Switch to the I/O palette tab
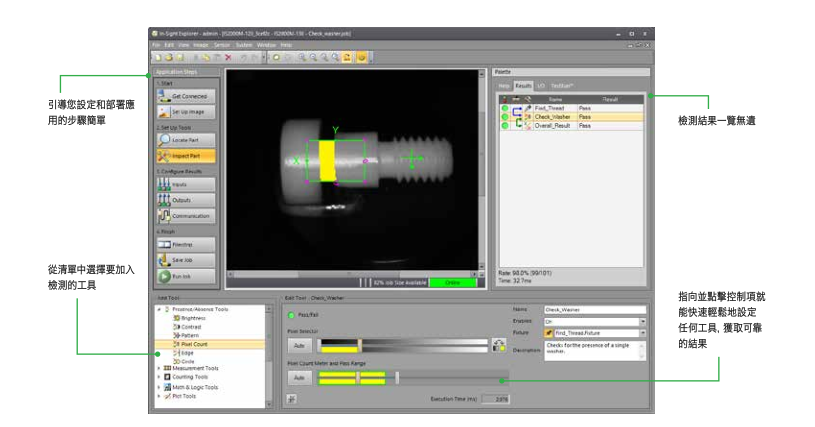The width and height of the screenshot is (815, 427). (539, 87)
